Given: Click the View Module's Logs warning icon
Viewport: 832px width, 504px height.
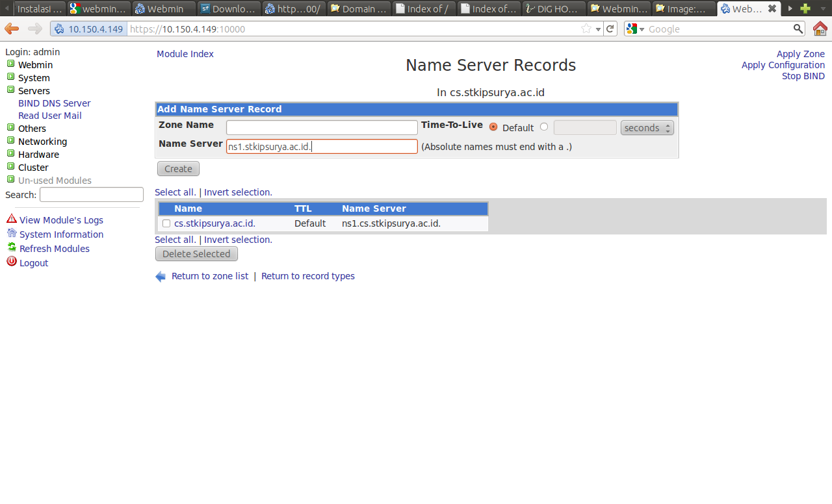Looking at the screenshot, I should (12, 219).
